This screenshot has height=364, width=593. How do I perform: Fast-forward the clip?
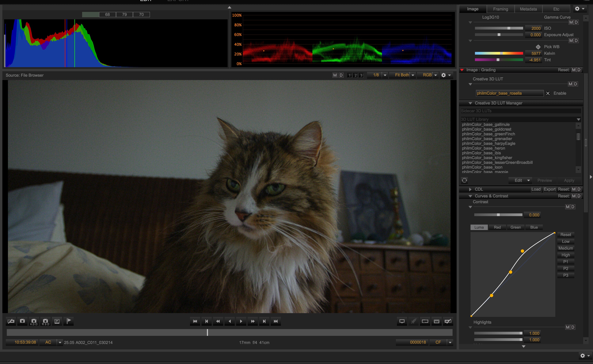point(253,321)
